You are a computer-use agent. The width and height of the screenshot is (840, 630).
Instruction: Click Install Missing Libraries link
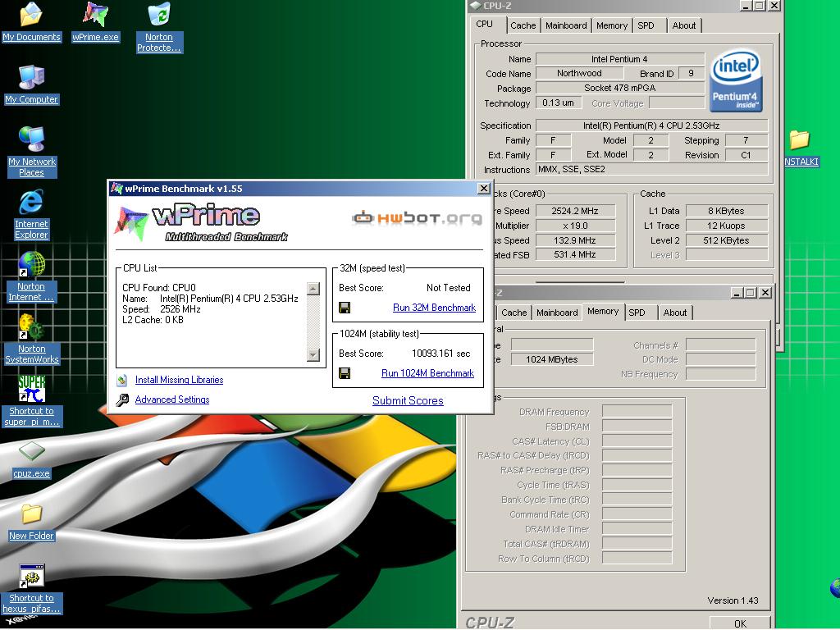click(179, 380)
